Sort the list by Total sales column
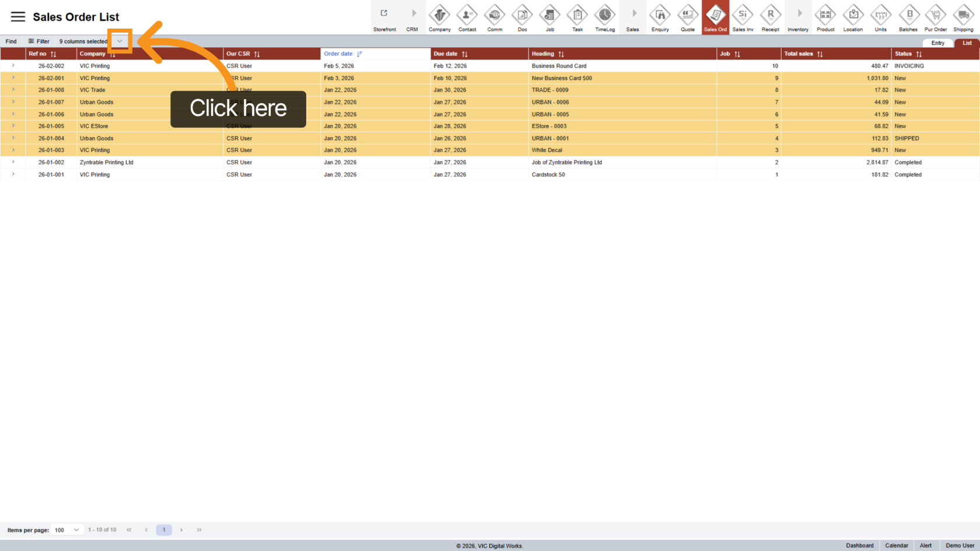 (x=820, y=54)
